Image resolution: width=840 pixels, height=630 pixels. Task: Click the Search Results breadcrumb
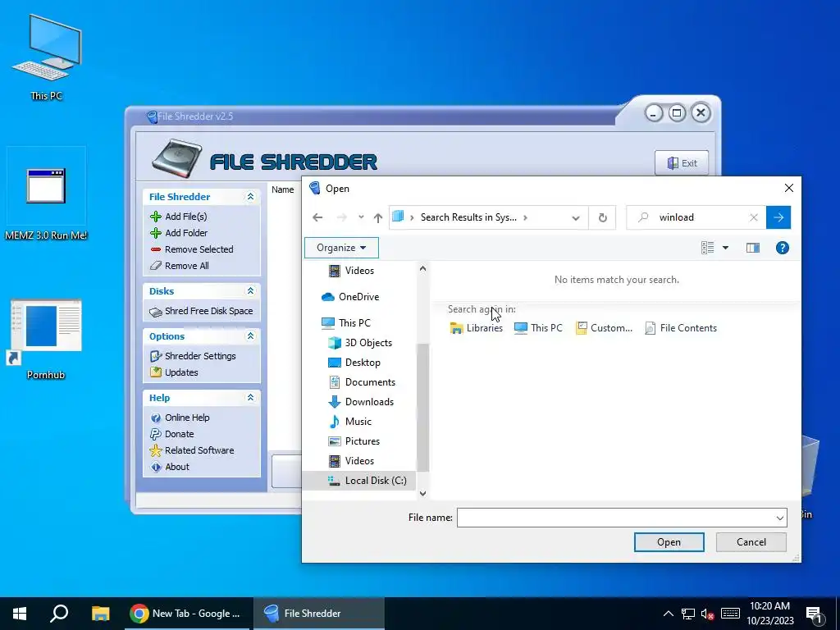pyautogui.click(x=468, y=217)
